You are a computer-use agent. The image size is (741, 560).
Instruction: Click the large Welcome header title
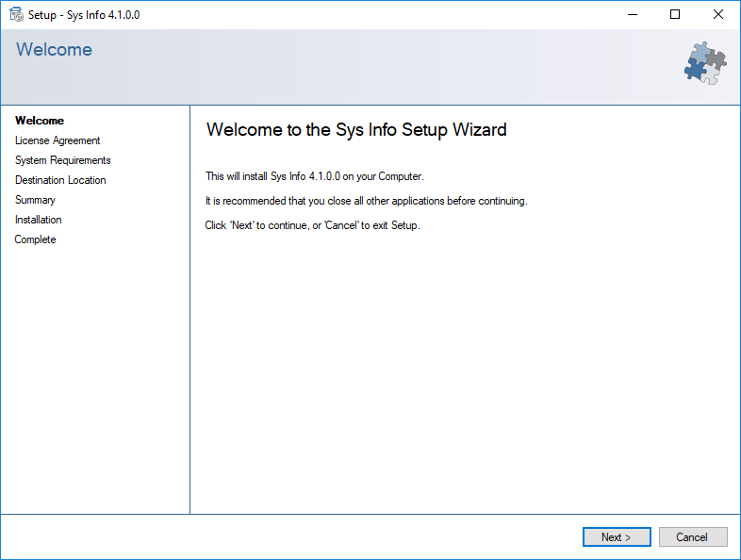point(55,50)
